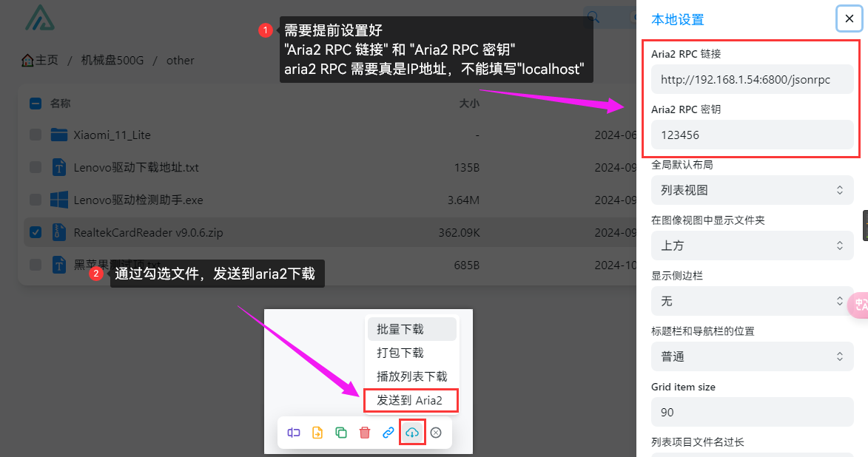Check the checkbox of the 685B file row

click(x=36, y=265)
